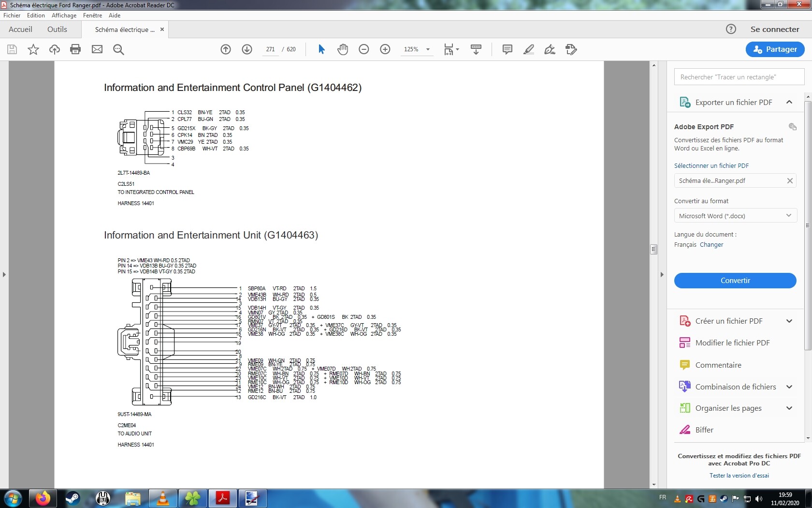Open the help question mark icon
The width and height of the screenshot is (812, 508).
(x=731, y=29)
